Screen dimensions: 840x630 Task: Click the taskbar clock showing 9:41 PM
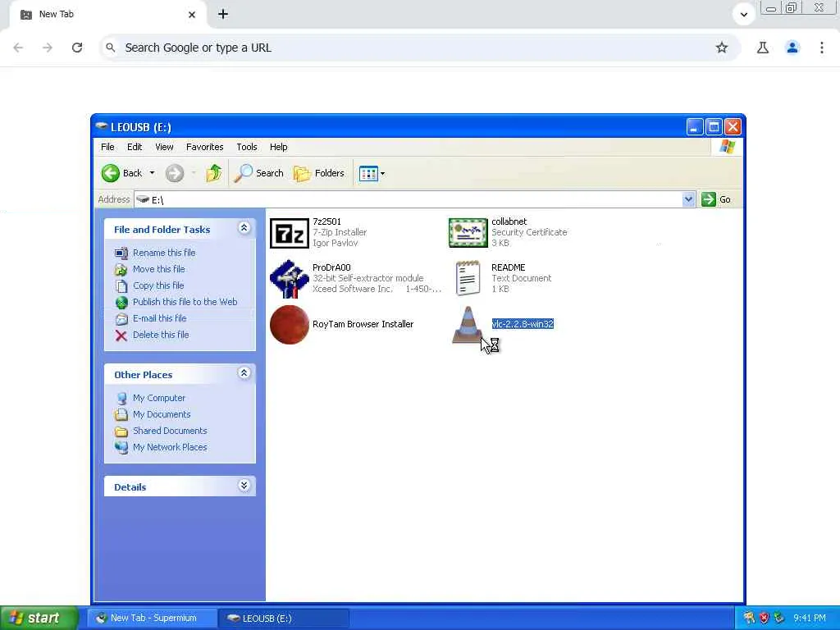click(x=809, y=619)
